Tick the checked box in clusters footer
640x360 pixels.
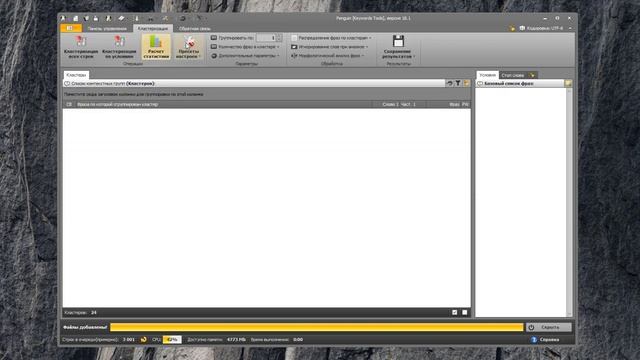coord(455,312)
